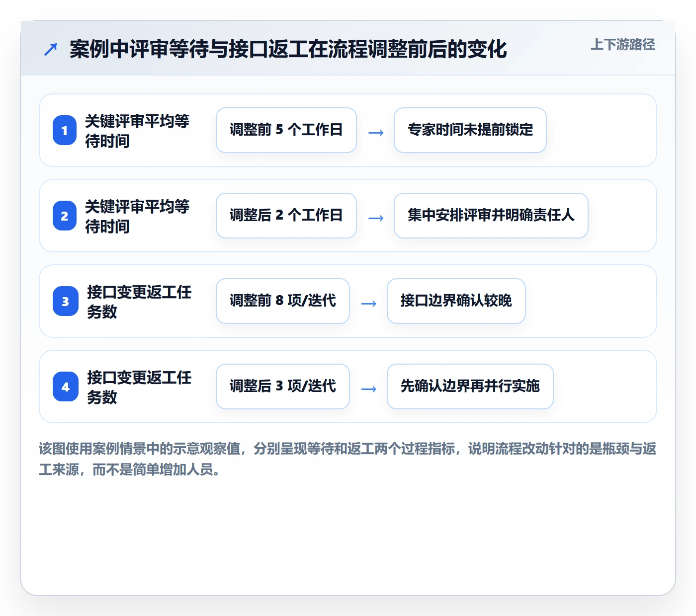
Task: Click the 专家时间未提前锁定 box
Action: 470,130
